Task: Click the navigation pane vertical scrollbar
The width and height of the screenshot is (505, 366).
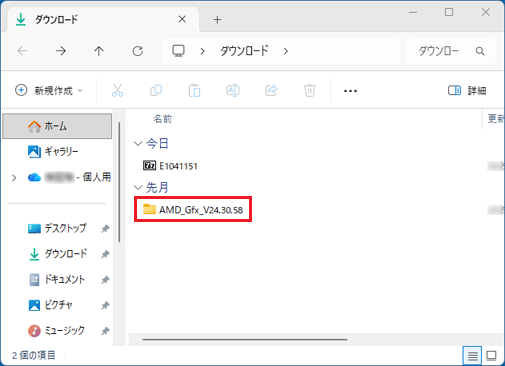Action: click(x=119, y=182)
